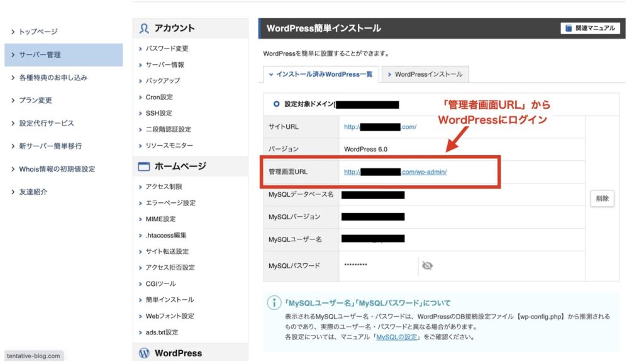Screen dimensions: 644x362
Task: Open .htaccess編集 link
Action: pyautogui.click(x=166, y=236)
